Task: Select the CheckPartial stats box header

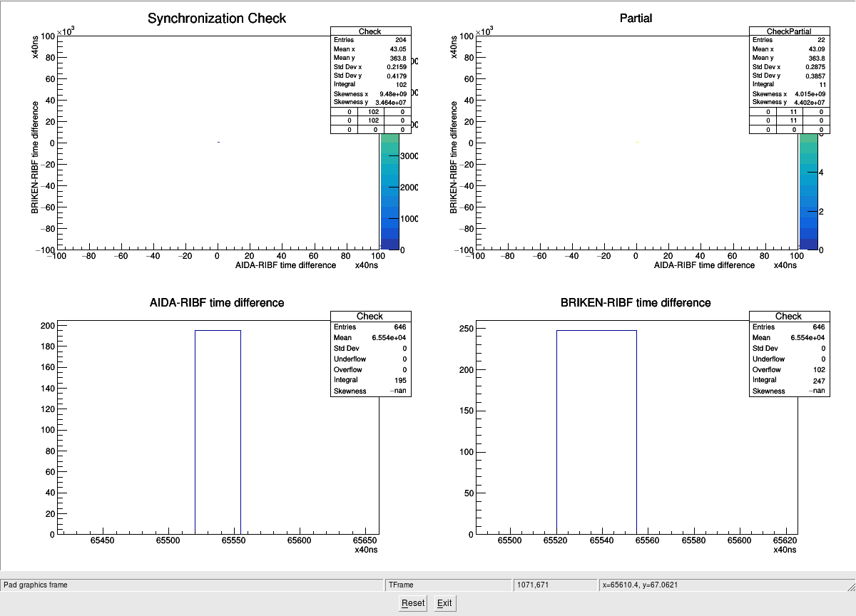Action: [789, 31]
